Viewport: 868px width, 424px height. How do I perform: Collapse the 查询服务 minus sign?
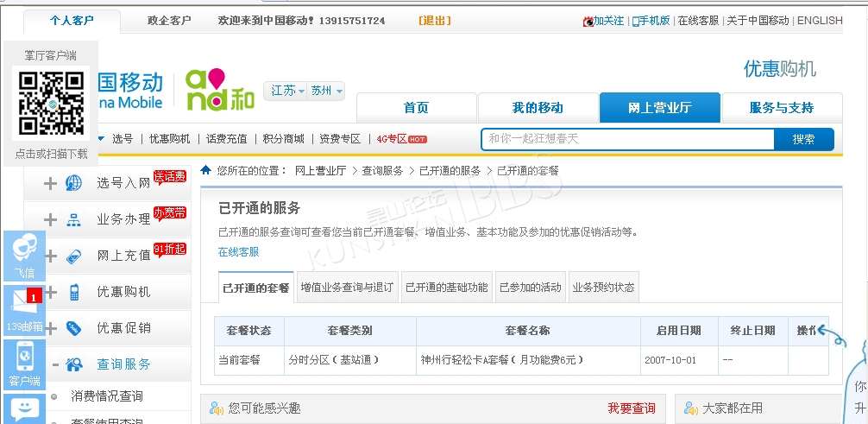click(x=55, y=364)
